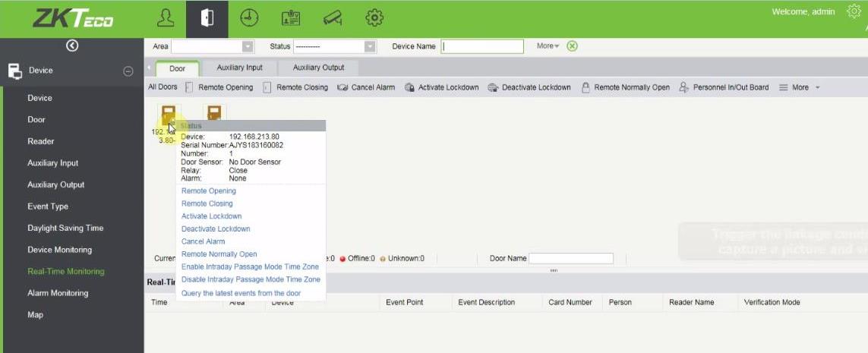Open Device Monitoring in the sidebar
The width and height of the screenshot is (868, 353).
(x=60, y=250)
